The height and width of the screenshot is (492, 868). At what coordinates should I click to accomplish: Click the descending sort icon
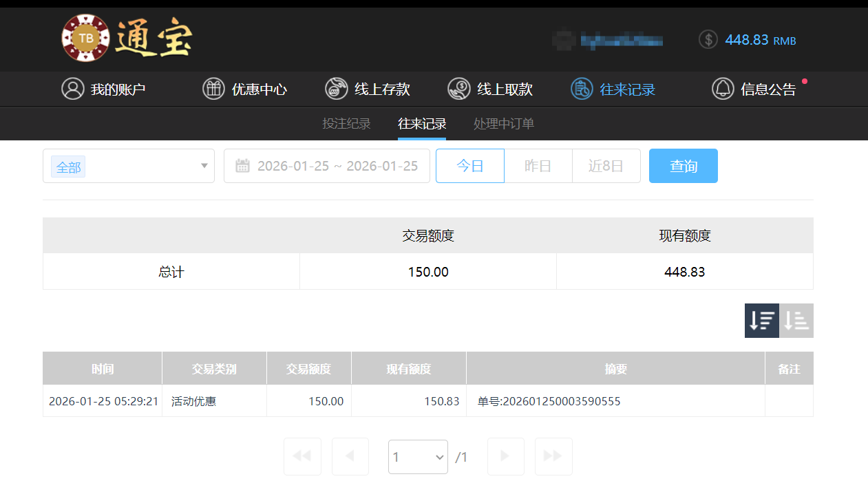point(761,320)
